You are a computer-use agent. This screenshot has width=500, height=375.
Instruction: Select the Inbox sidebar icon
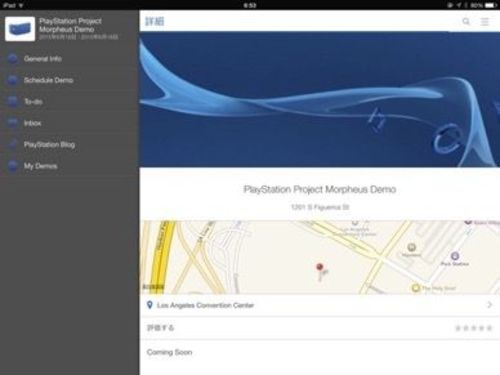click(13, 123)
